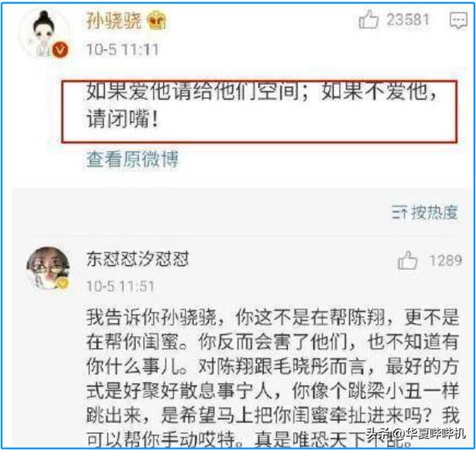476x450 pixels.
Task: Open the 东怼怼汐怼怼 username link
Action: pos(138,259)
